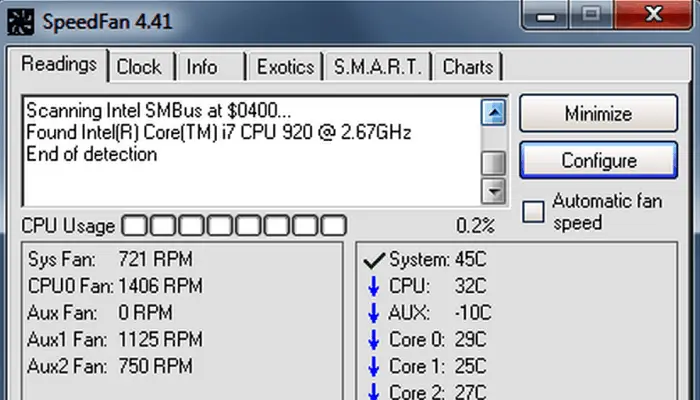Viewport: 700px width, 400px height.
Task: Click the log scrollbar down arrow
Action: (x=493, y=192)
